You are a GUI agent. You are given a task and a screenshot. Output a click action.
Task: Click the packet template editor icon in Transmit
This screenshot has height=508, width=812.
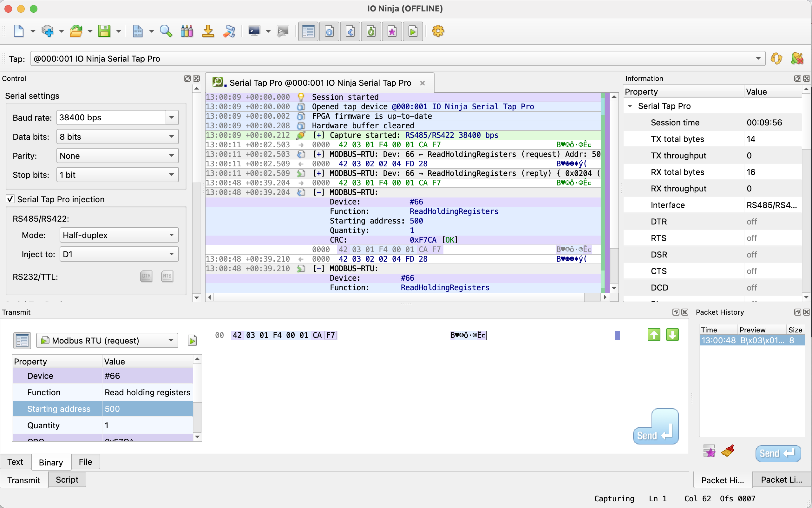(x=22, y=340)
